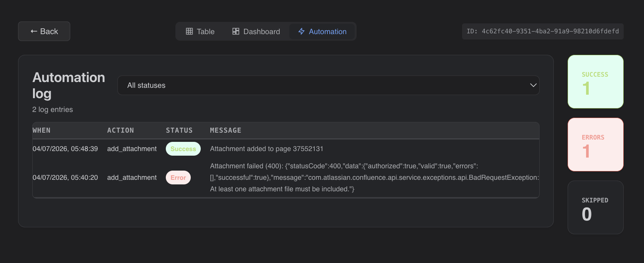Image resolution: width=644 pixels, height=263 pixels.
Task: Click the Errors summary card
Action: pos(596,145)
